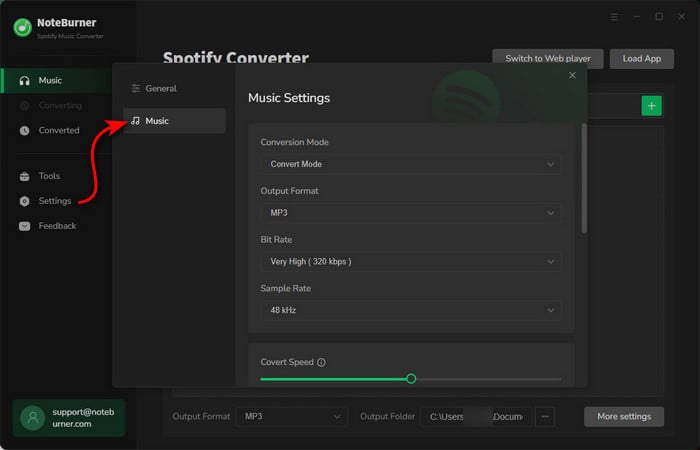Click the clock icon beside Converted

click(x=25, y=130)
